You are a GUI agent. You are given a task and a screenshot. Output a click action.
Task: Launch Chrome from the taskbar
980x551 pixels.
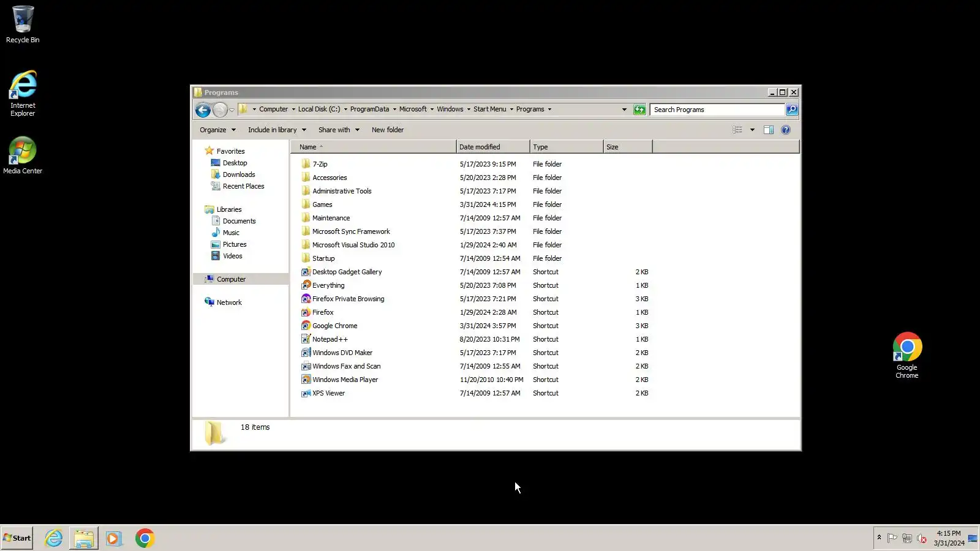click(145, 538)
